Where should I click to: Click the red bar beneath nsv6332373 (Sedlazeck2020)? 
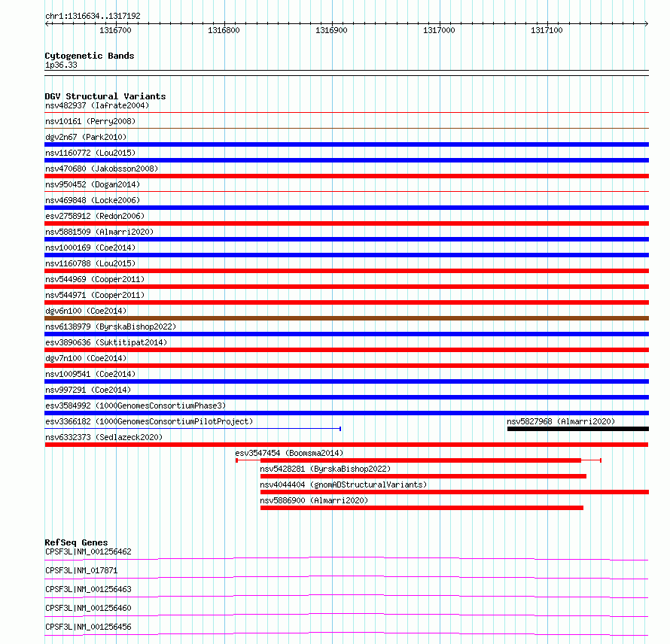[346, 445]
